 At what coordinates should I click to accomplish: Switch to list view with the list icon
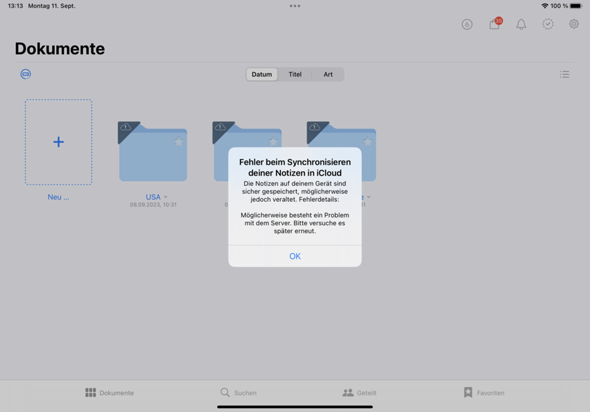click(564, 74)
